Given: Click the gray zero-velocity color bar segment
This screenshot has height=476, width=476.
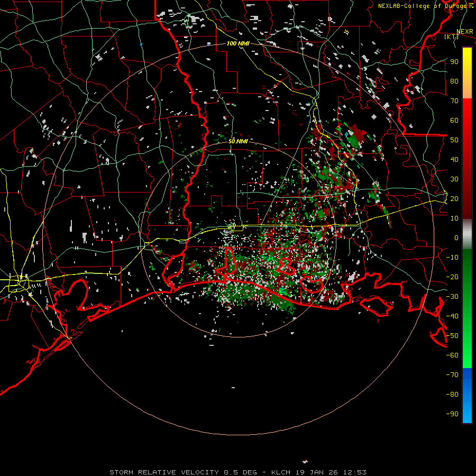Looking at the screenshot, I should tap(467, 234).
